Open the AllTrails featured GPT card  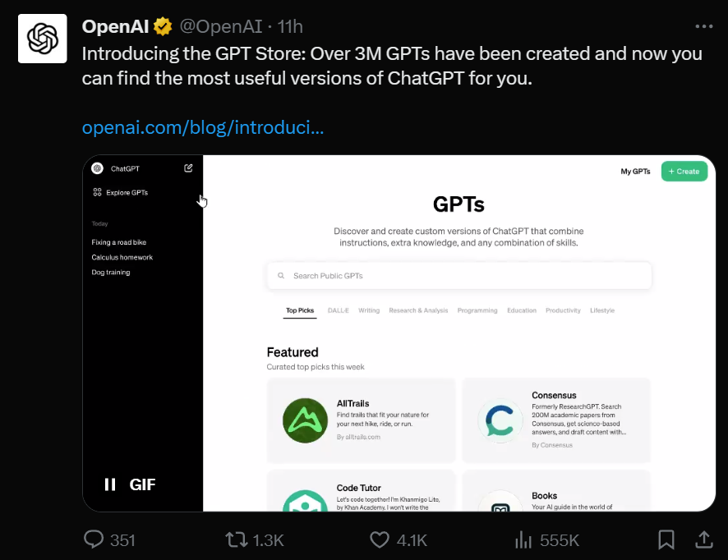tap(362, 420)
